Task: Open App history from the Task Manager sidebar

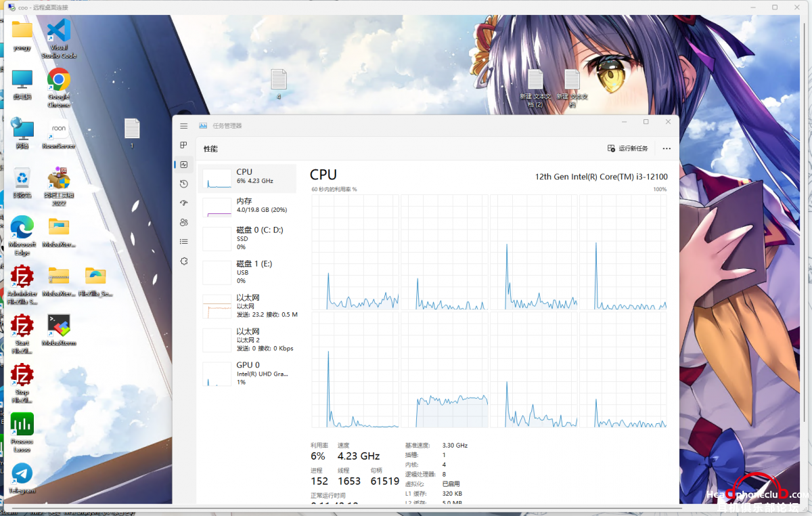Action: [x=183, y=184]
